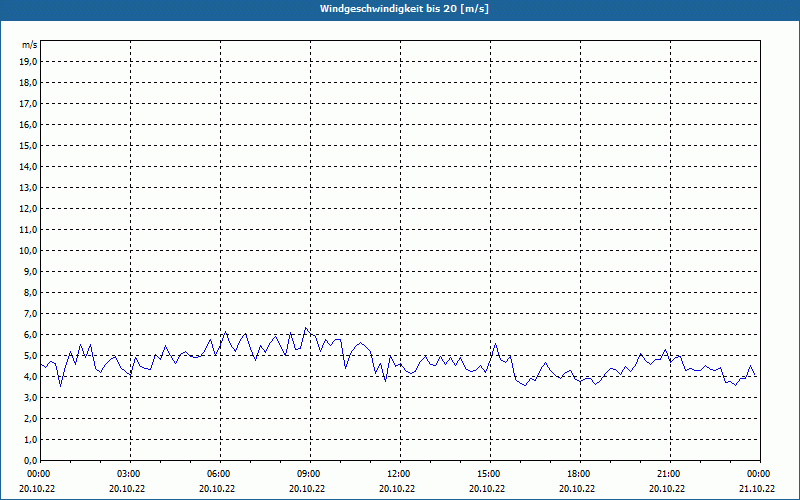Click the '10,0' y-axis label
The height and width of the screenshot is (500, 800).
click(x=29, y=251)
